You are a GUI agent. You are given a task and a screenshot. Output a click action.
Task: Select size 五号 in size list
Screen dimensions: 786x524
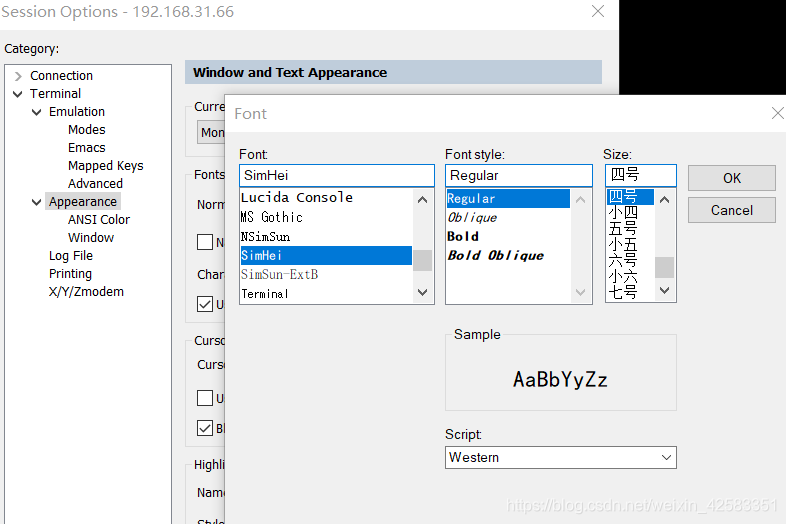pos(630,229)
